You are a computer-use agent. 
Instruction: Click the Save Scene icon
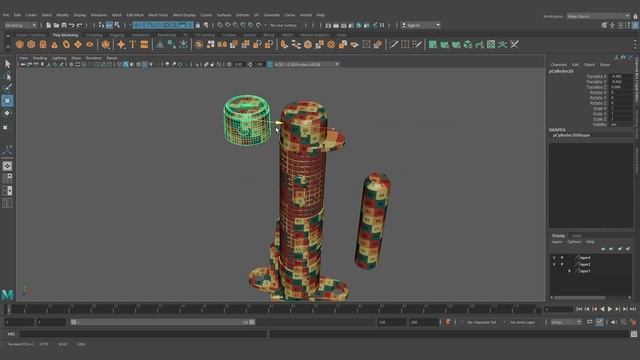tap(64, 25)
